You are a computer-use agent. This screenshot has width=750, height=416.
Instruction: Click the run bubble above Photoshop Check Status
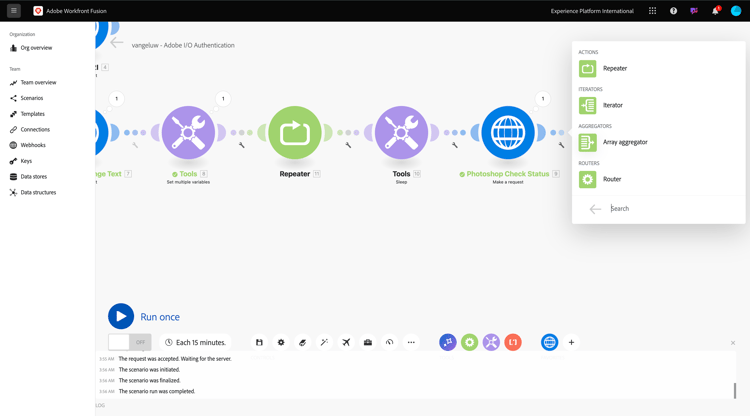[x=542, y=99]
